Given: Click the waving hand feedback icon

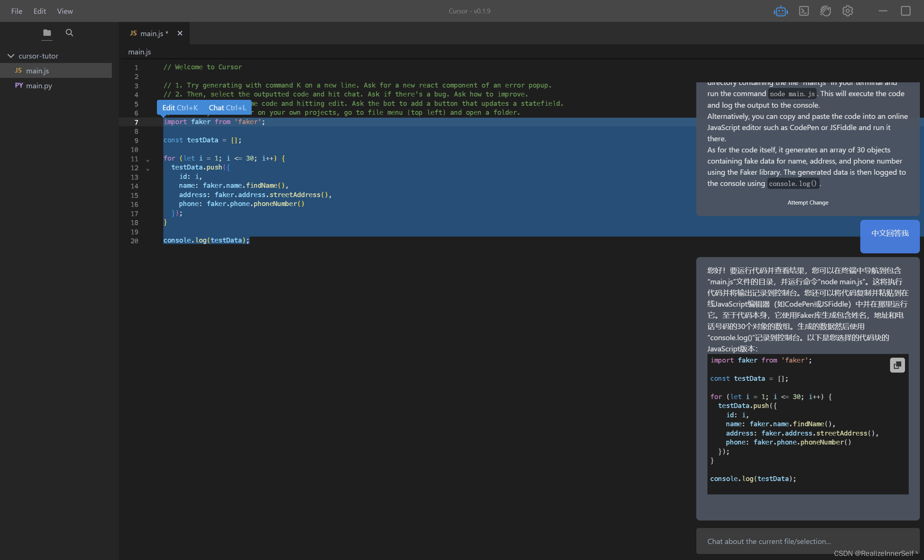Looking at the screenshot, I should click(825, 11).
